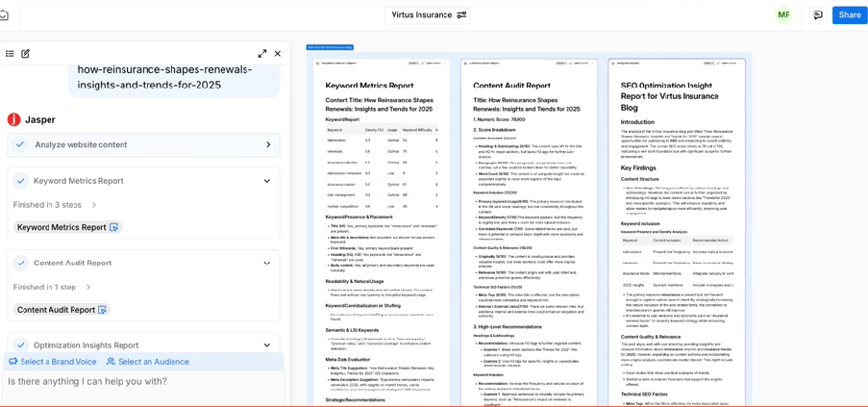Click the check circle next to Content Audit Report step
The image size is (868, 407).
click(20, 263)
